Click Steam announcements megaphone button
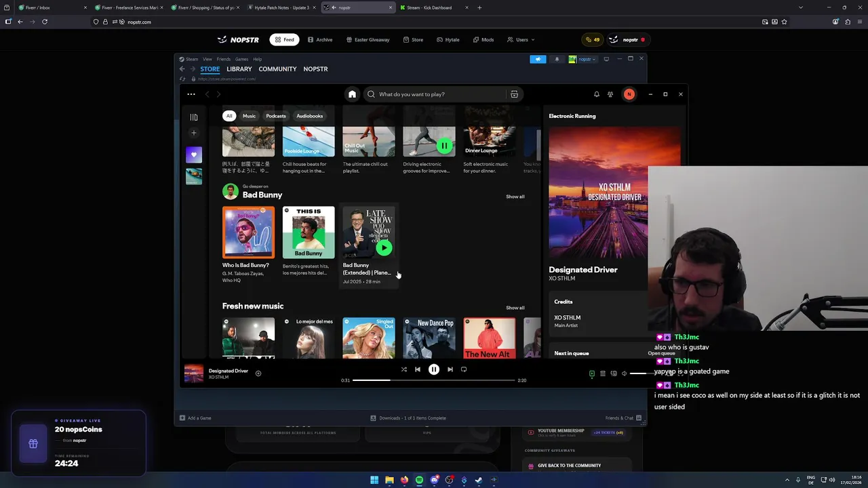The height and width of the screenshot is (488, 868). [538, 59]
